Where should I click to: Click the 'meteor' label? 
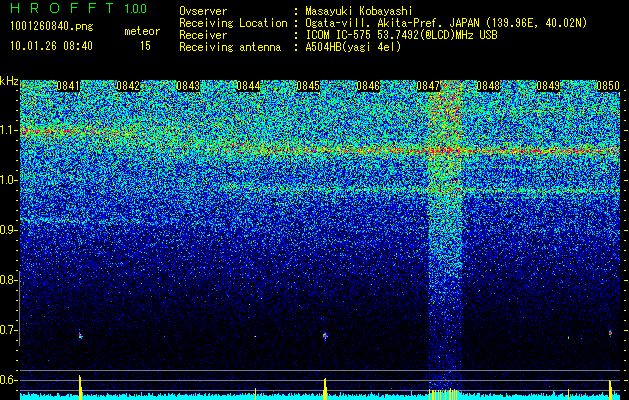(142, 31)
